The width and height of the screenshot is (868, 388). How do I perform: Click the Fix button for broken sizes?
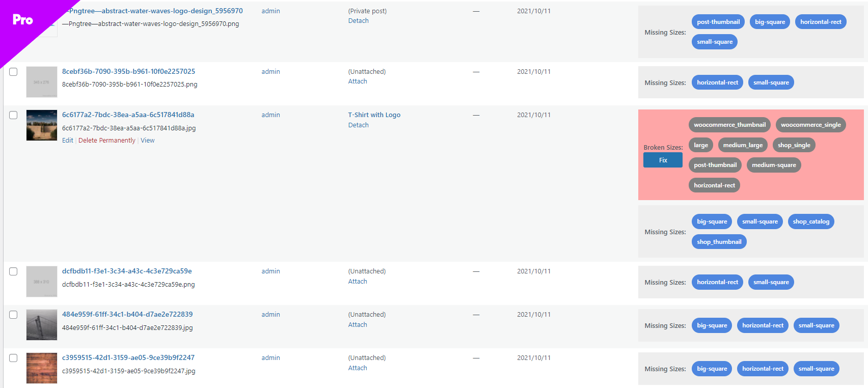click(663, 160)
